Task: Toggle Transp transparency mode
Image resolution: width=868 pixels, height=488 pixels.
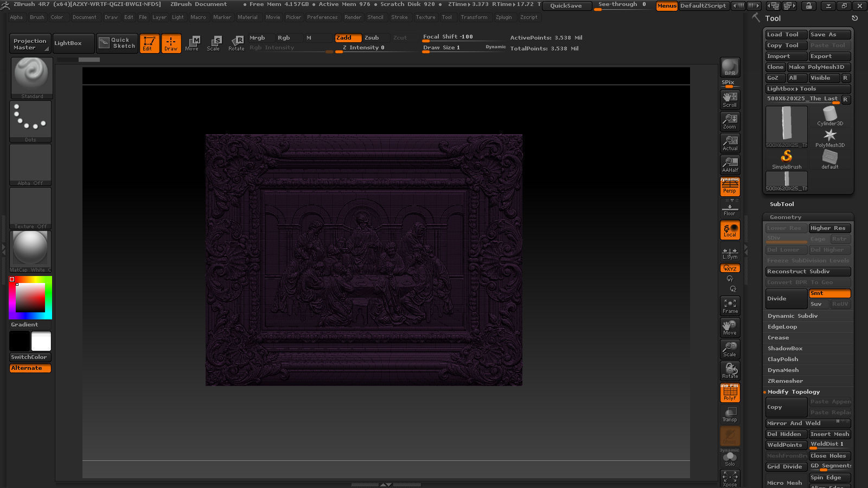Action: (730, 414)
